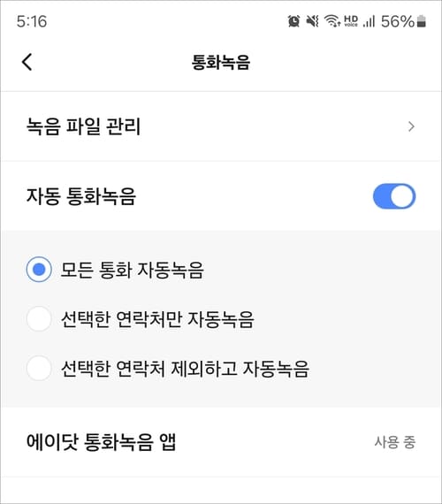The width and height of the screenshot is (442, 504).
Task: Disable the 자동 통화녹음 toggle switch
Action: pos(394,196)
